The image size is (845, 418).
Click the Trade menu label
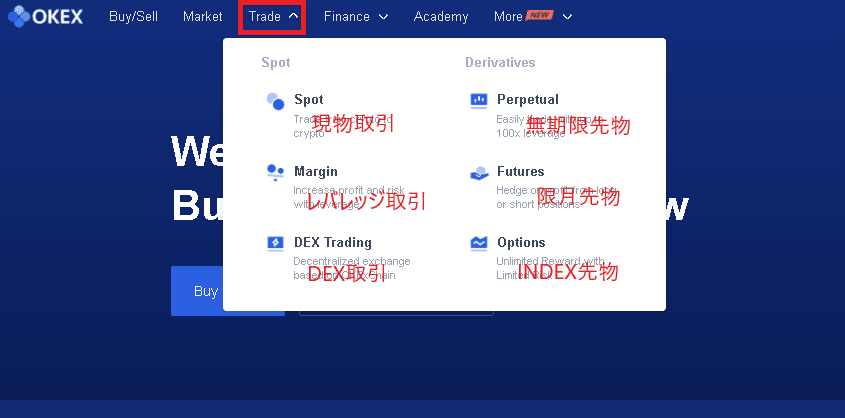pos(265,17)
